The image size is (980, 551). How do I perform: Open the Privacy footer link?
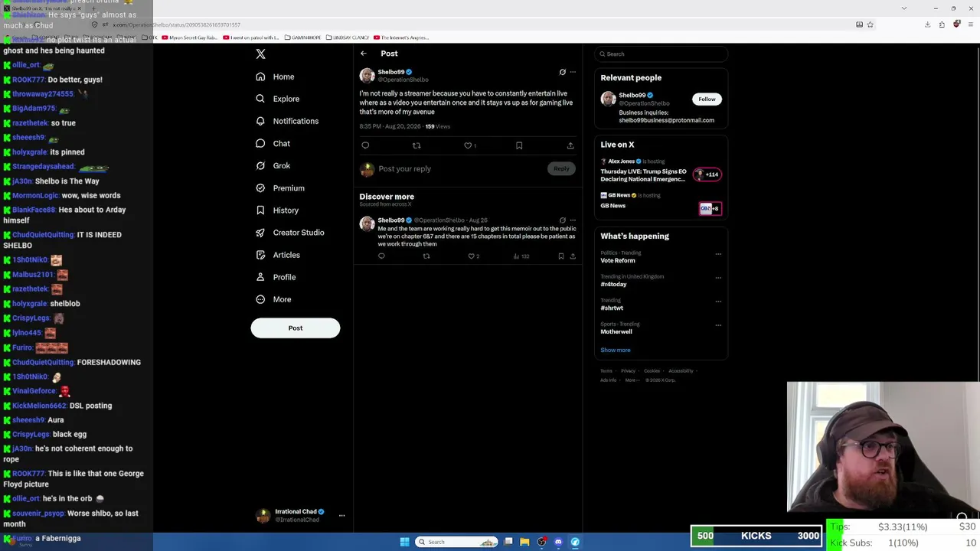click(x=628, y=371)
